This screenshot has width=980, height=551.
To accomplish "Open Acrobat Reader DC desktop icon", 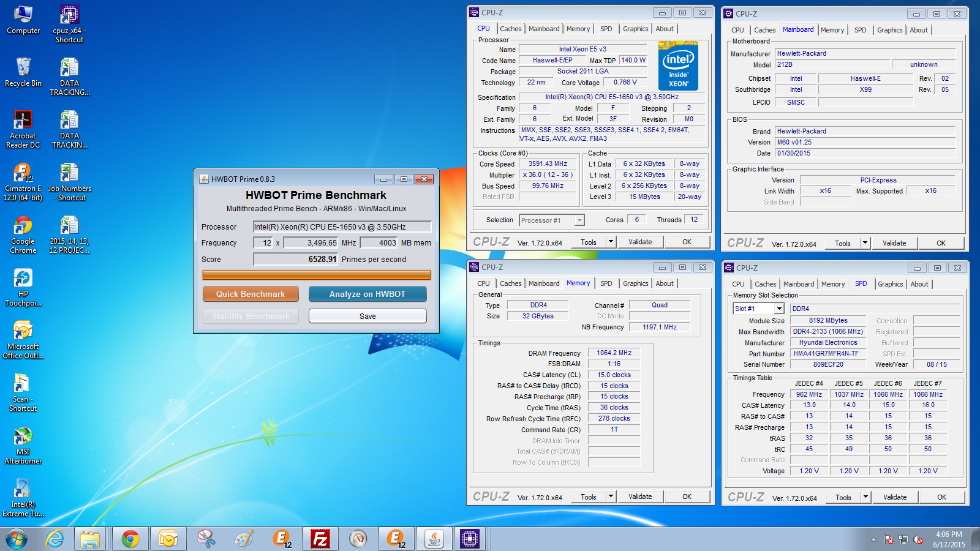I will (23, 129).
